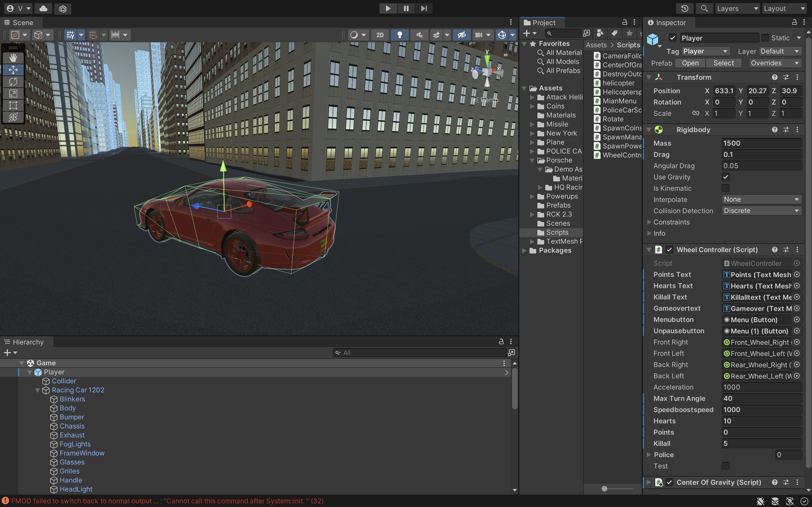Mute scene audio toggle icon
812x507 pixels.
coord(420,35)
